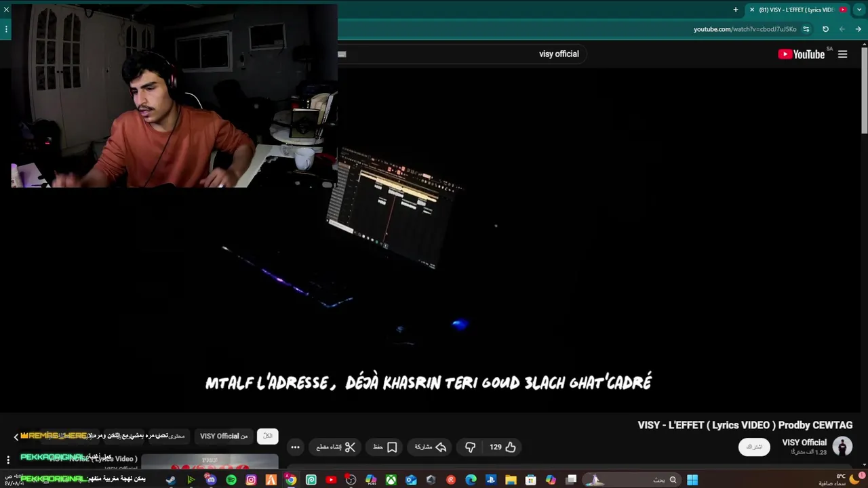Open Outlook from the taskbar
The image size is (868, 488).
click(411, 480)
